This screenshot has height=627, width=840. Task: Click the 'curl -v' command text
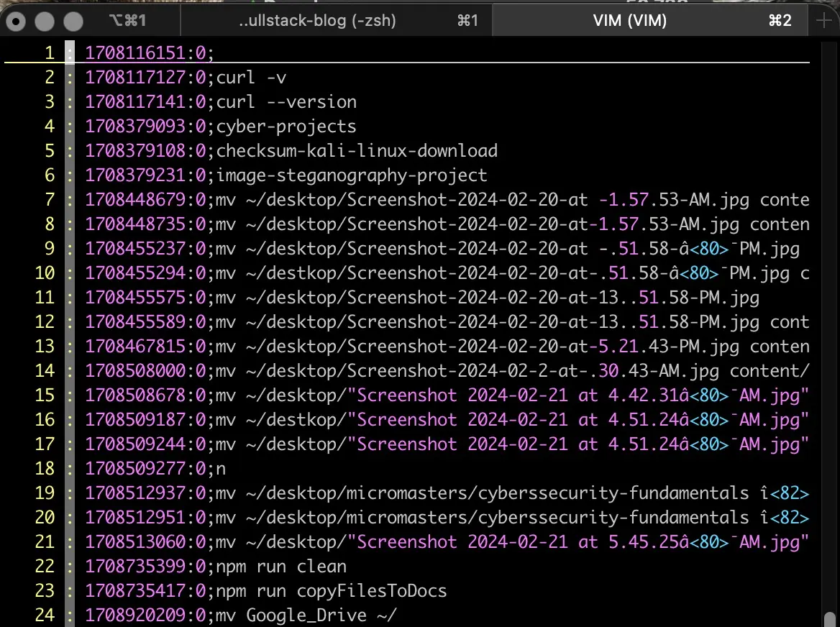pos(251,77)
